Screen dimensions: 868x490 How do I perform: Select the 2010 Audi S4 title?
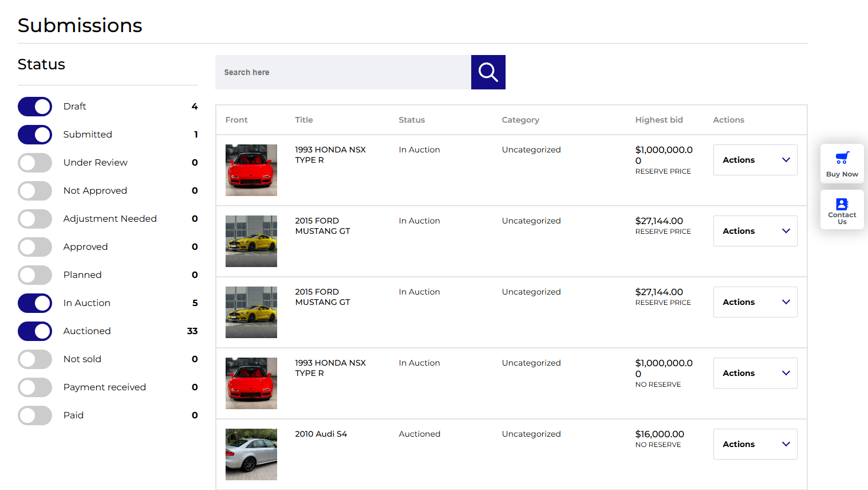[321, 434]
